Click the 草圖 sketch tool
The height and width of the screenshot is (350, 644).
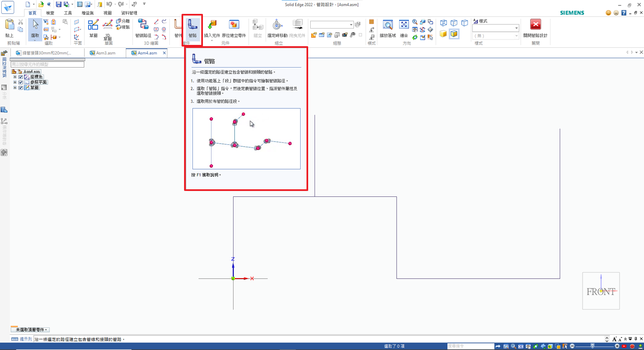point(93,28)
